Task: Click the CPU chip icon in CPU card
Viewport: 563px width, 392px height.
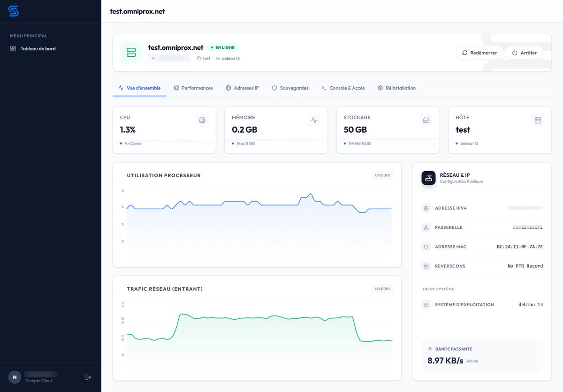Action: pos(202,121)
